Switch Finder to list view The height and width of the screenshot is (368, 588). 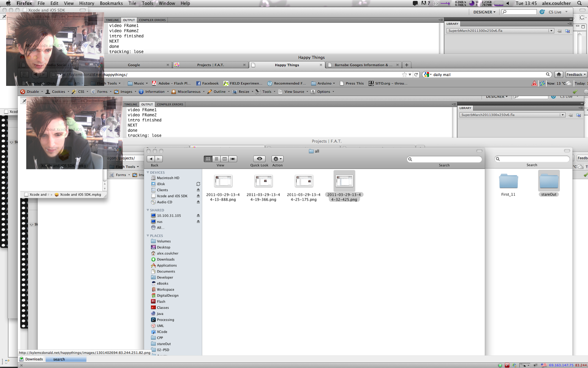point(216,159)
